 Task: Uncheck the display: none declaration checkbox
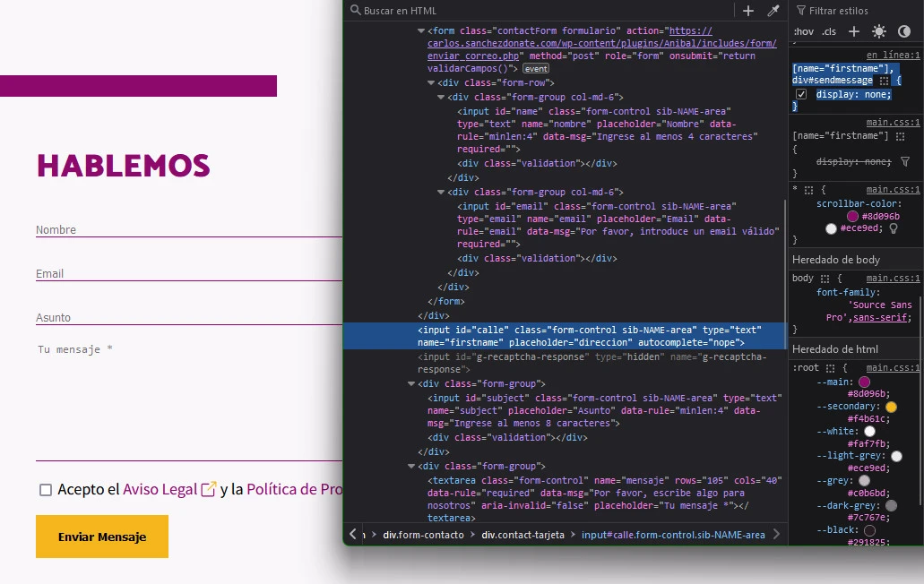[x=801, y=94]
